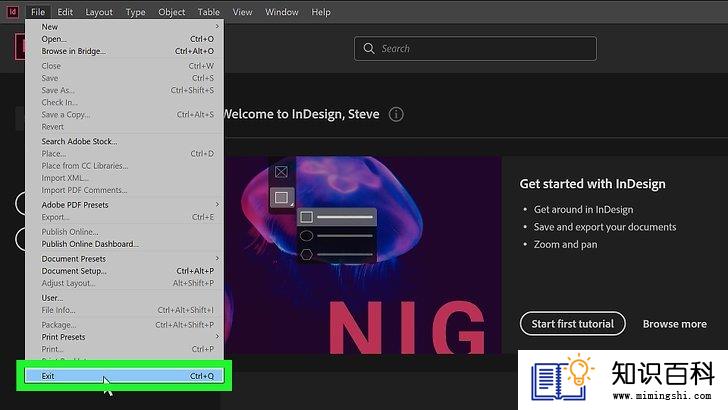
Task: Open the Type menu
Action: click(136, 12)
